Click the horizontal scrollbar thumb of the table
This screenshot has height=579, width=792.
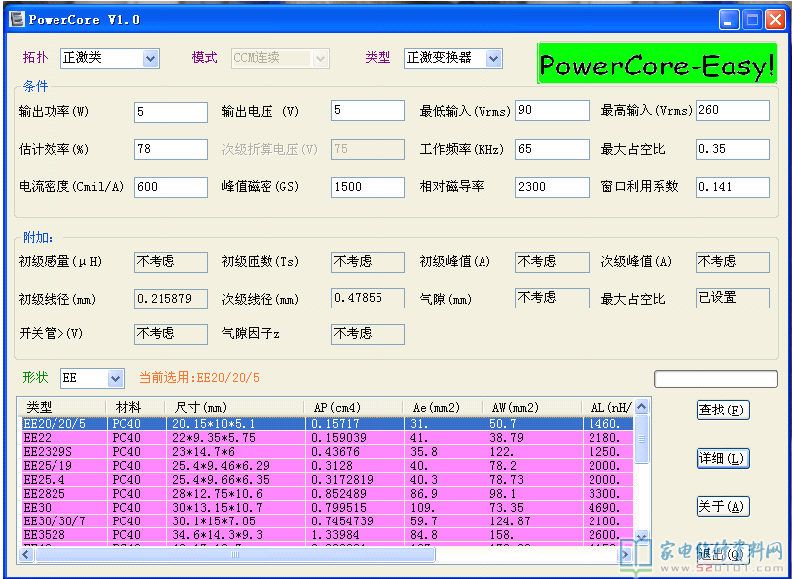(235, 555)
